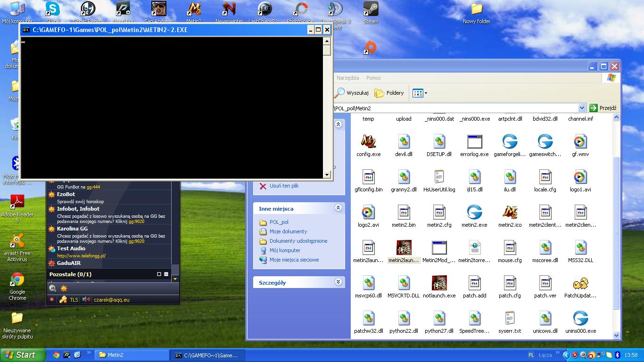This screenshot has width=644, height=362.
Task: Select the unins000.exe file
Action: pos(580,322)
